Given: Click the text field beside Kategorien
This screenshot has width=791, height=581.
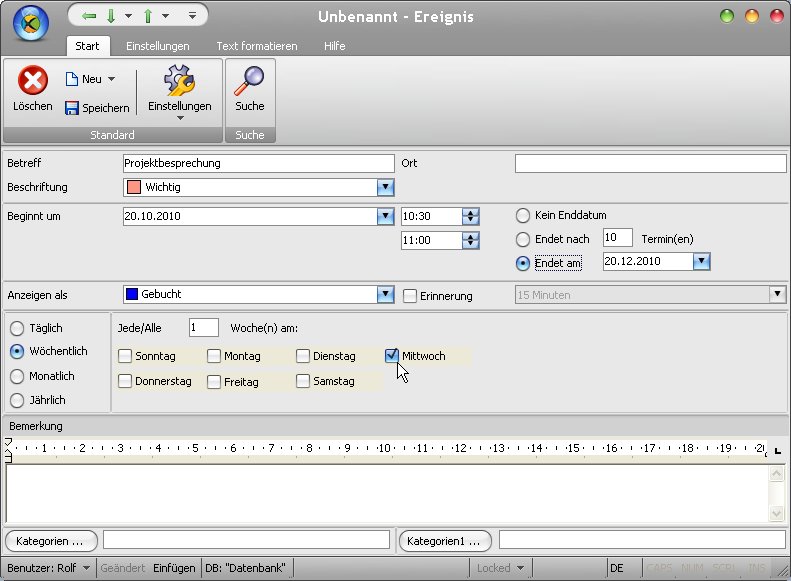Looking at the screenshot, I should (246, 540).
